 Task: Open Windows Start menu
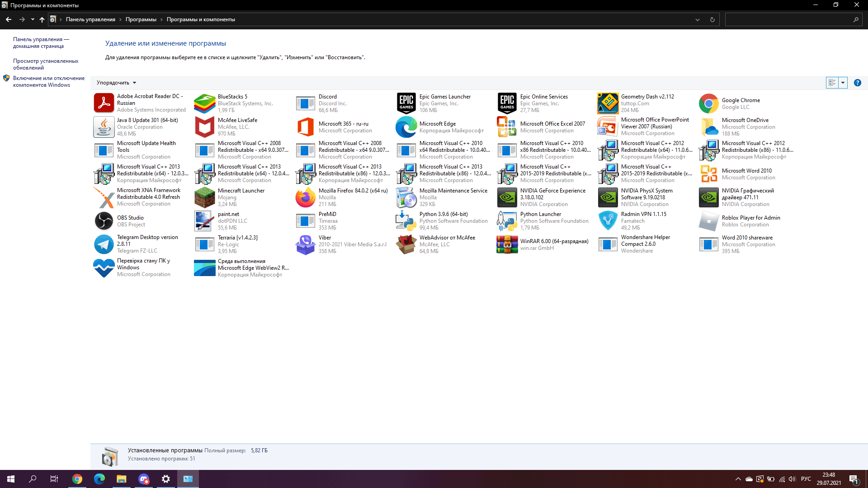11,479
